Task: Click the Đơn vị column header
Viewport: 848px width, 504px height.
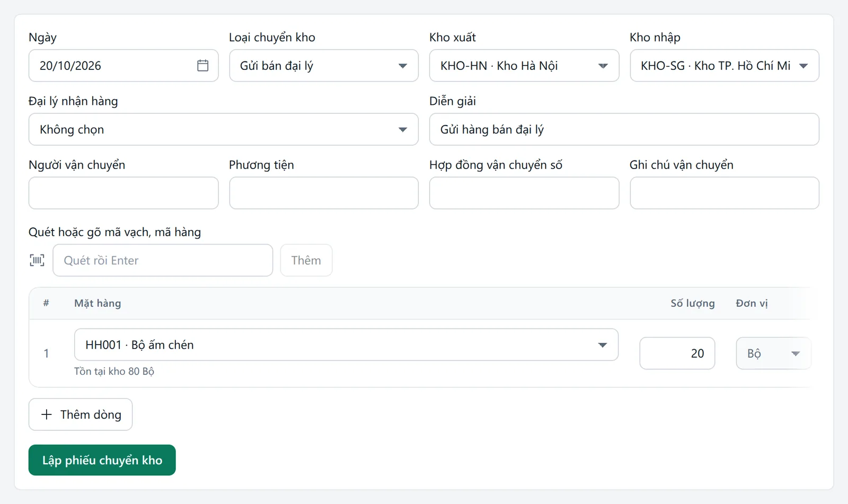Action: pyautogui.click(x=752, y=303)
